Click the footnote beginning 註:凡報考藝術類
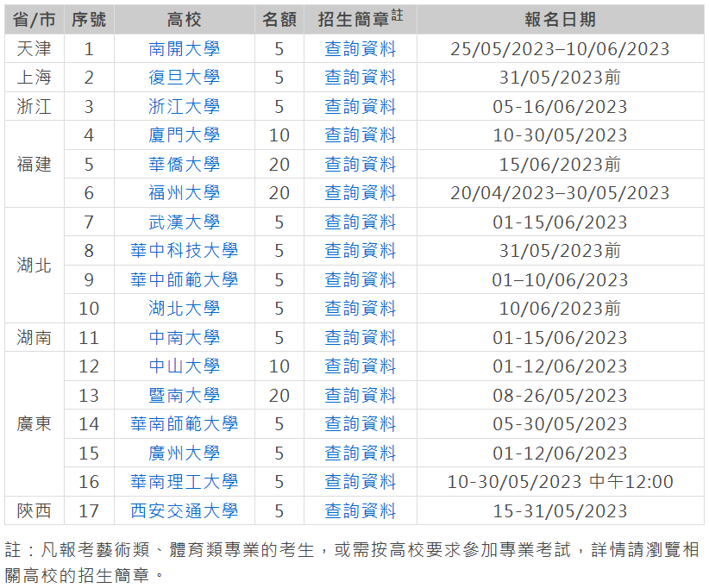Viewport: 709px width, 588px height. click(352, 562)
